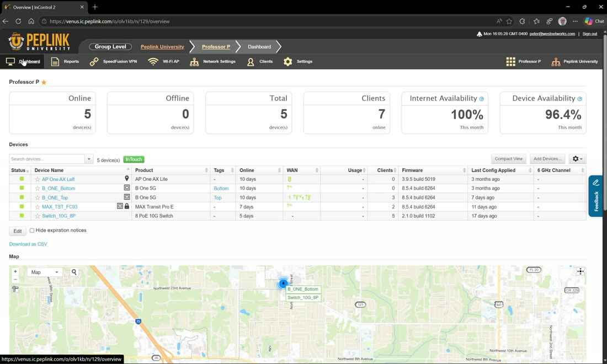The image size is (607, 364).
Task: Click the InTouch green badge
Action: [x=134, y=159]
